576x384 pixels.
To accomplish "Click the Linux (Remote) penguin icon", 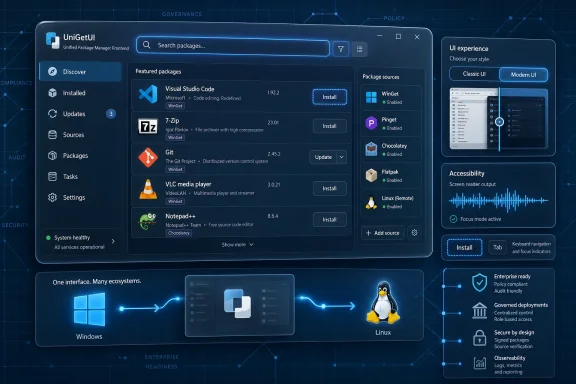I will coord(371,202).
